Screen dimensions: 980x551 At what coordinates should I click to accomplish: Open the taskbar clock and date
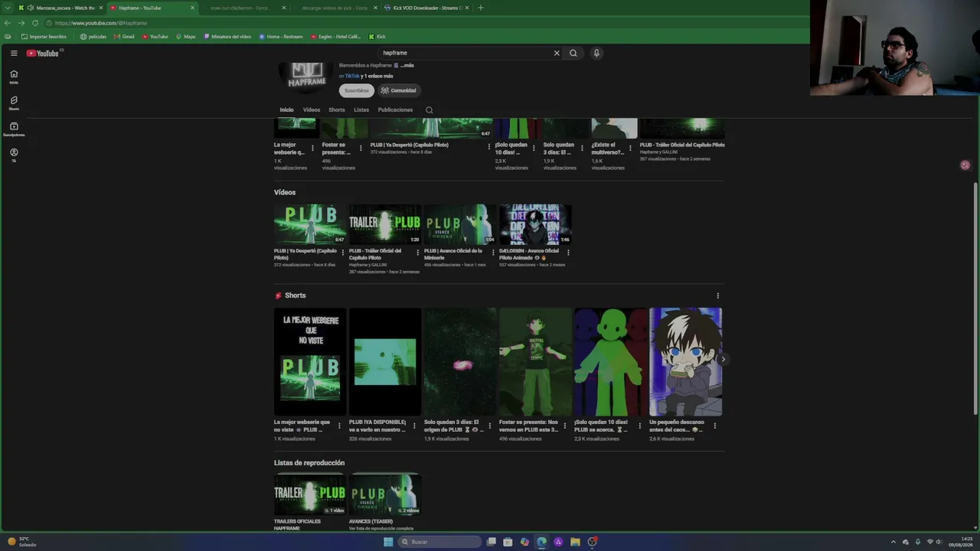coord(961,542)
